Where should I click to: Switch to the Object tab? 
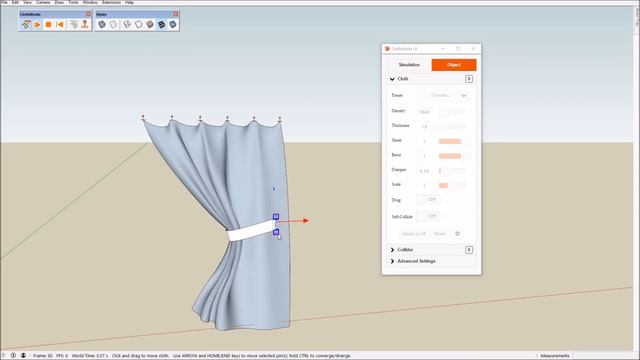pyautogui.click(x=453, y=65)
